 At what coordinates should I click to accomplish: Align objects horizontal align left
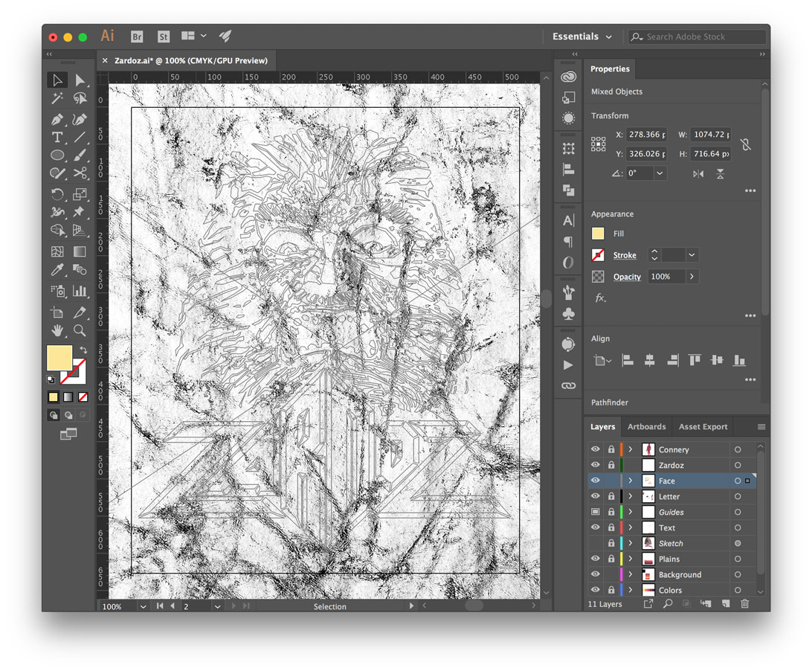coord(628,359)
